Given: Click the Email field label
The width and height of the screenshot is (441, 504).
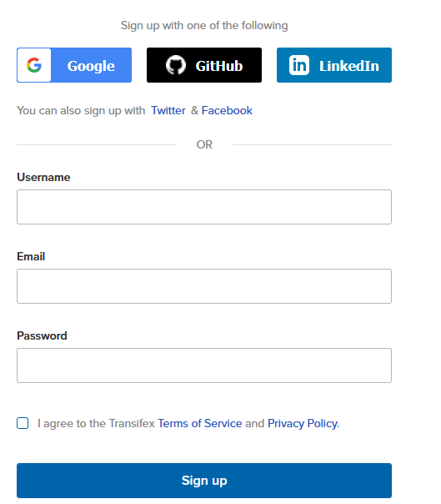Looking at the screenshot, I should [31, 256].
